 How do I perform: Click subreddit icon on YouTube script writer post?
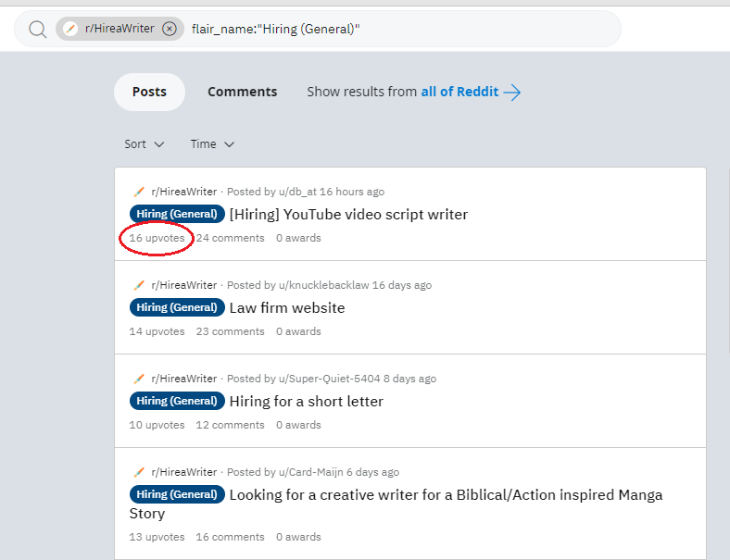coord(139,192)
